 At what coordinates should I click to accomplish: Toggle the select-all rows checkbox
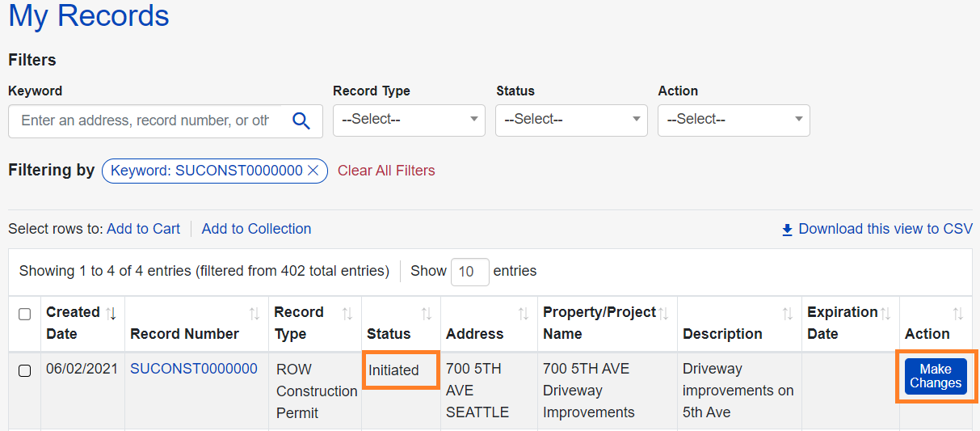click(x=25, y=314)
